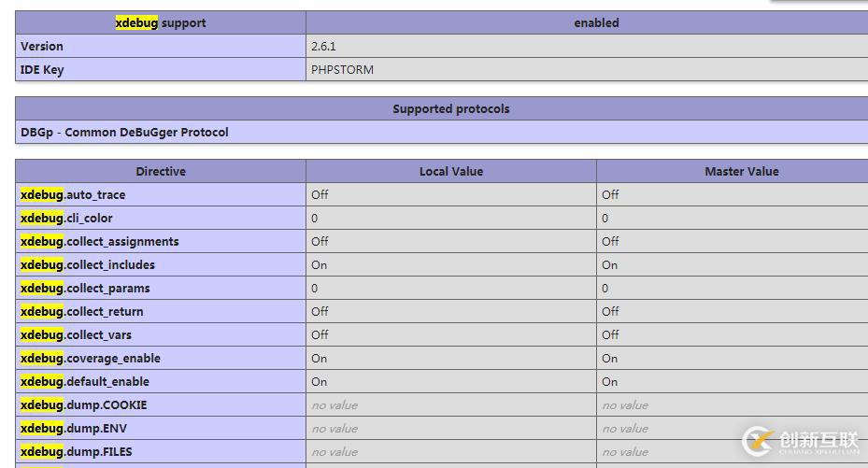Viewport: 868px width, 468px height.
Task: Click the local value of xdebug.coverage_enable
Action: point(320,358)
